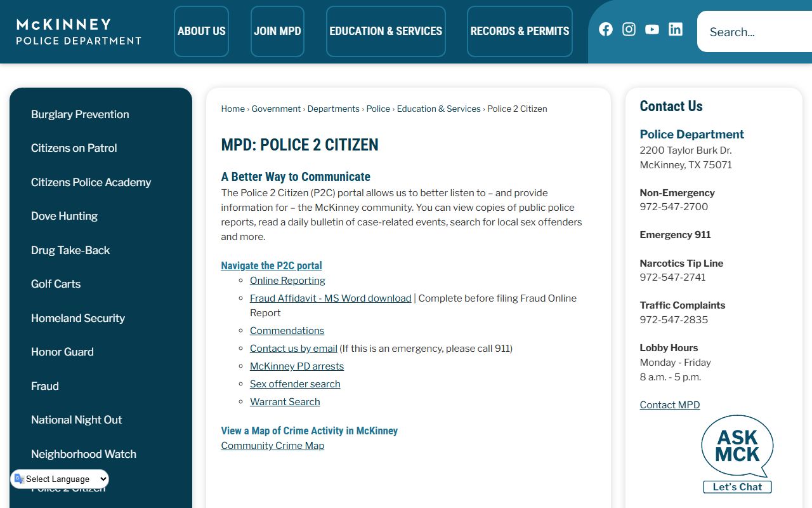Open Fraud sidebar link
This screenshot has height=508, width=812.
pos(44,386)
